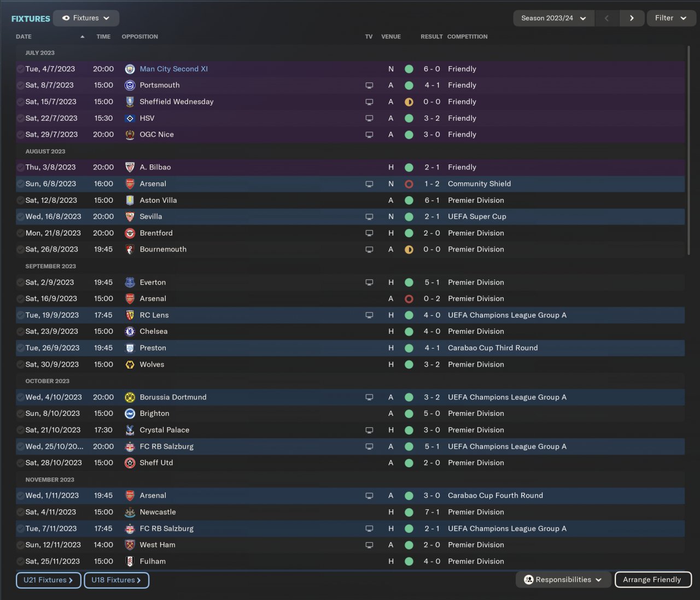Click the Crystal Palace club badge
This screenshot has width=700, height=600.
pos(130,430)
